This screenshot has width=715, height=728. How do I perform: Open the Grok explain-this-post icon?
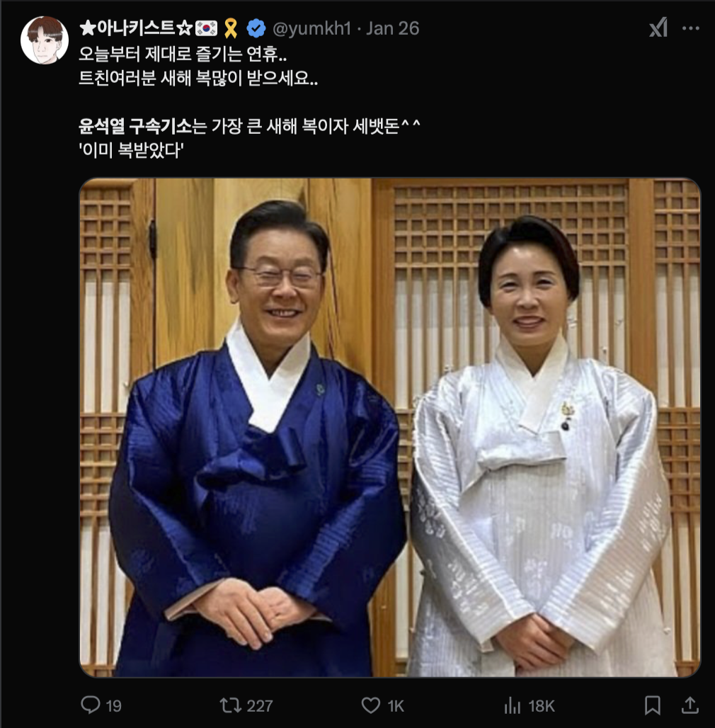(658, 28)
